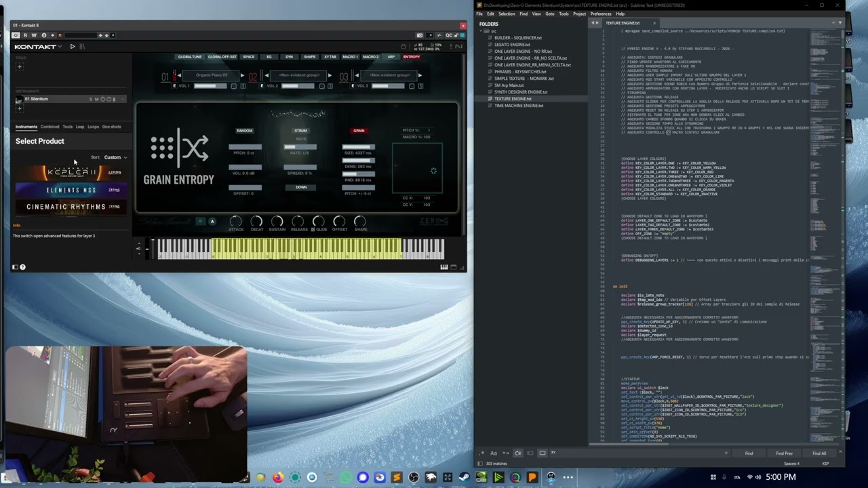Open the tab list dropdown arrow in Sublime
Screen dimensions: 868x488
[x=840, y=22]
